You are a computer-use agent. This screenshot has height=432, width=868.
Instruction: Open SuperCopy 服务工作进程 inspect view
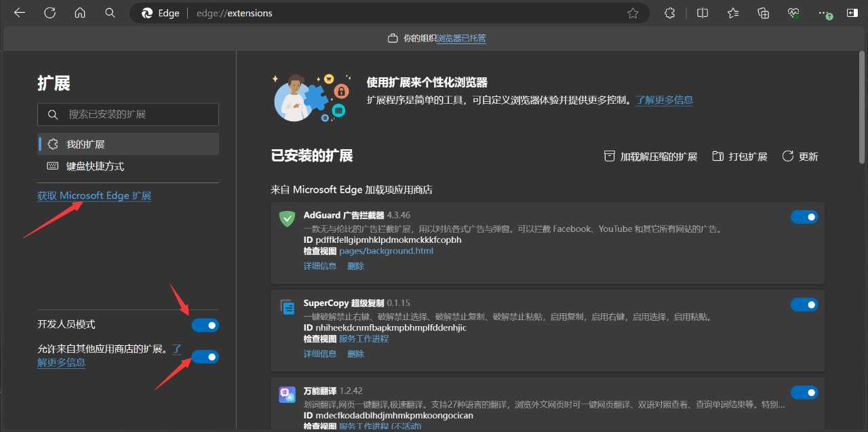pyautogui.click(x=364, y=338)
